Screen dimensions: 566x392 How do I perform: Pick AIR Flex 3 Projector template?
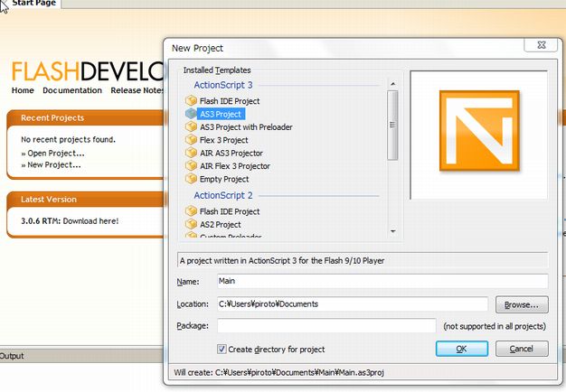pyautogui.click(x=235, y=166)
